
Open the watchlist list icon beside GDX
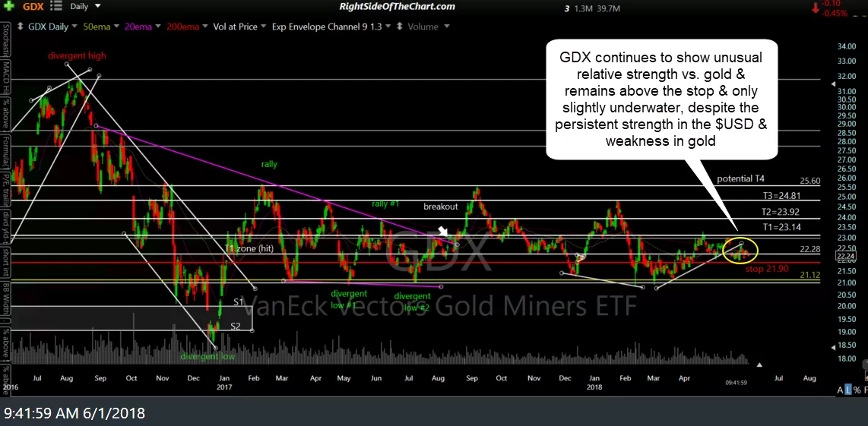(55, 7)
